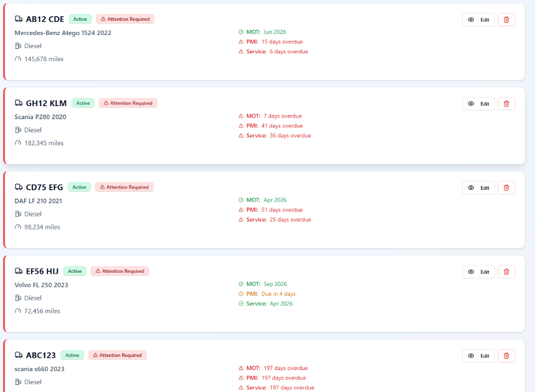Open Edit for GH12 KLM
Screen dimensions: 535x392
(x=479, y=103)
